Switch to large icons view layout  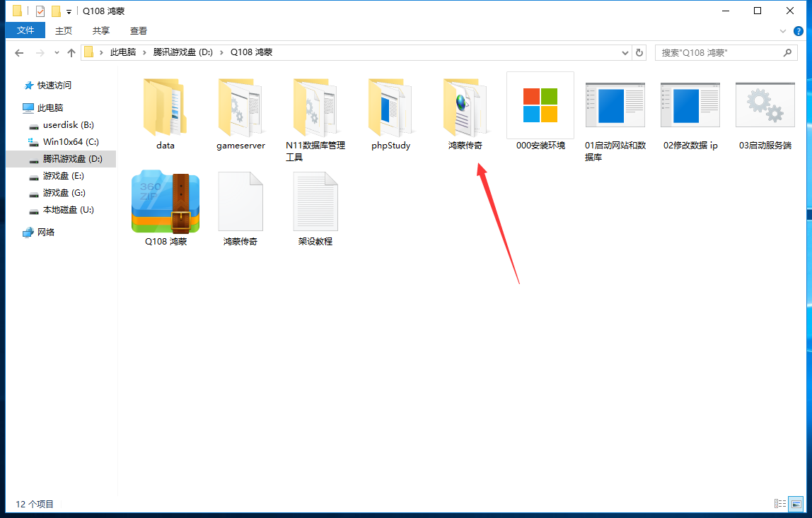point(796,503)
